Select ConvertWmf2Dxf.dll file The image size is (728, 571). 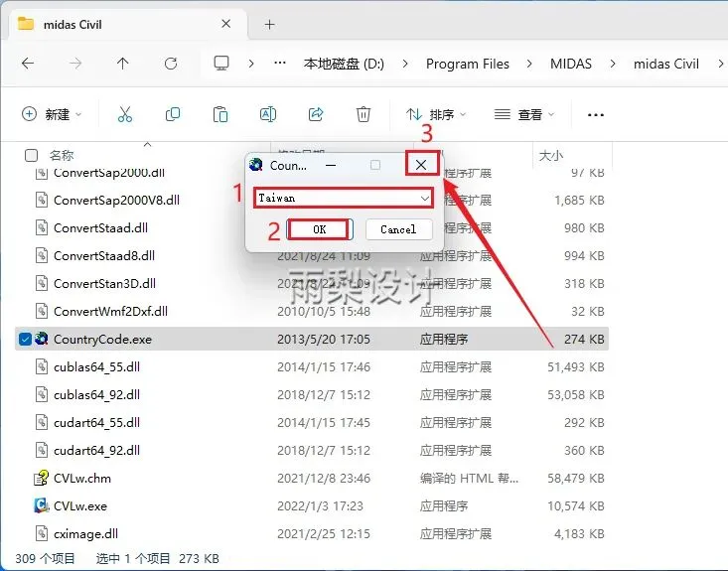[110, 312]
